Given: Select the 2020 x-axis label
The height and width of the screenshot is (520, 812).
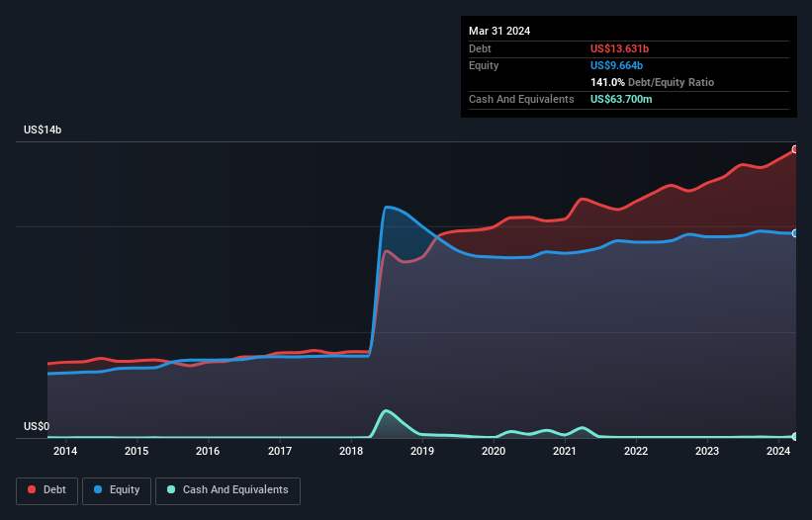Looking at the screenshot, I should 494,451.
